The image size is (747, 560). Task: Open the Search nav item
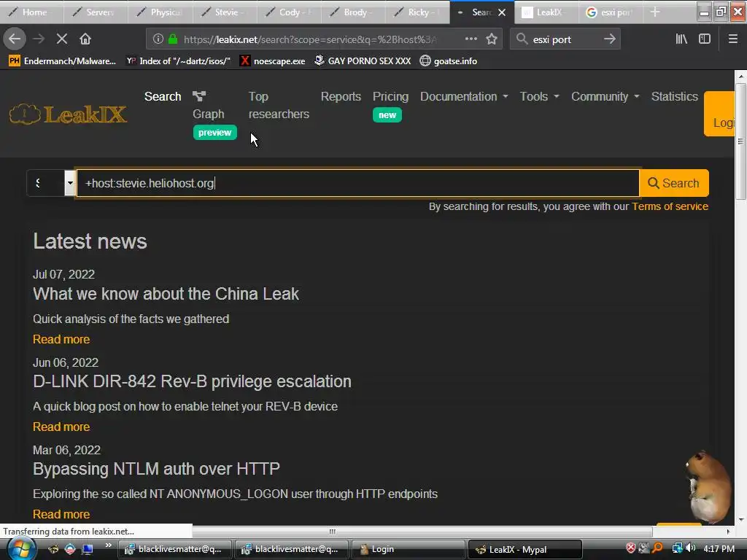click(x=163, y=97)
